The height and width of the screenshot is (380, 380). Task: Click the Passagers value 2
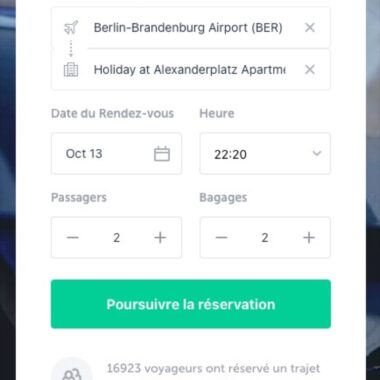(116, 238)
